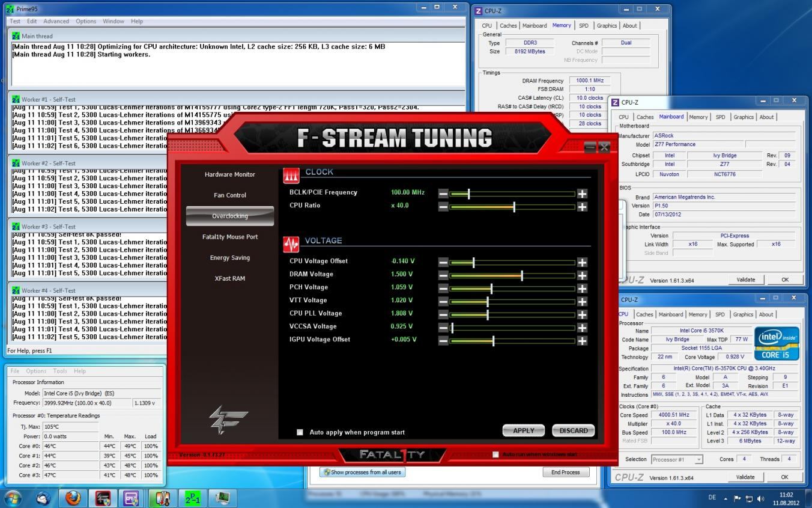Viewport: 812px width, 508px height.
Task: Lower IGPU Voltage Offset minus icon
Action: tap(443, 341)
